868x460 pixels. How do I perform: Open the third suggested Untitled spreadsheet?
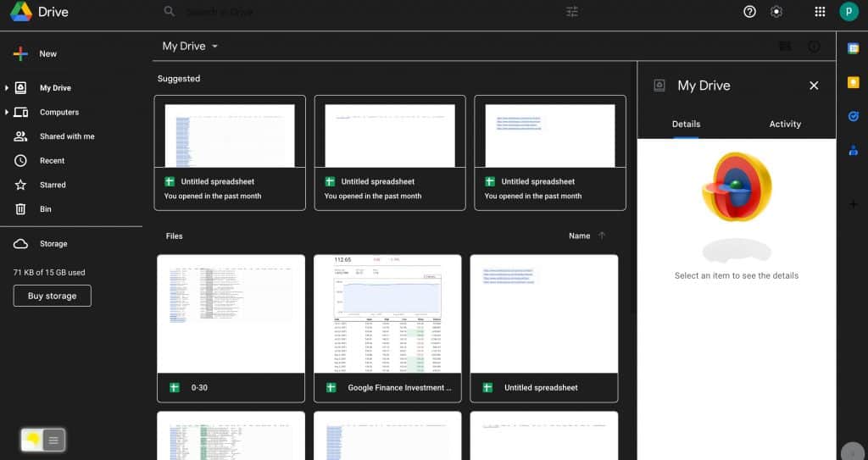tap(549, 152)
